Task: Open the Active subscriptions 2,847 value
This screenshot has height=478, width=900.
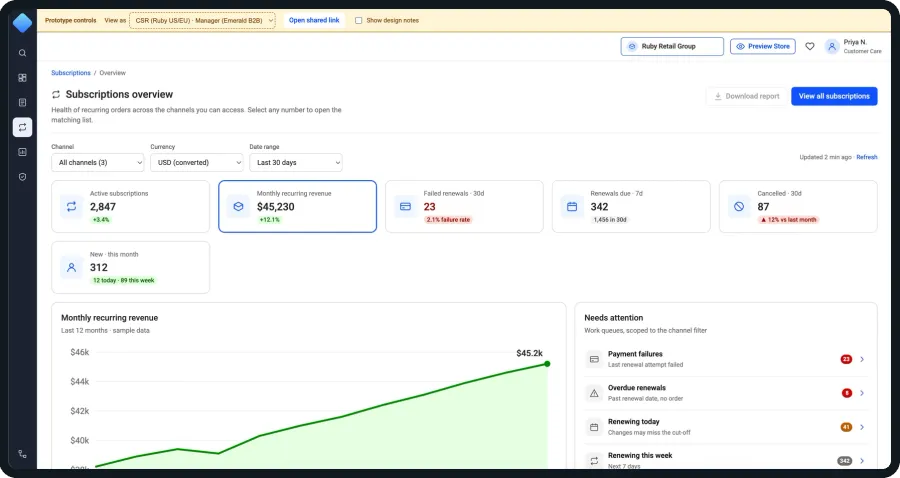Action: click(x=103, y=207)
